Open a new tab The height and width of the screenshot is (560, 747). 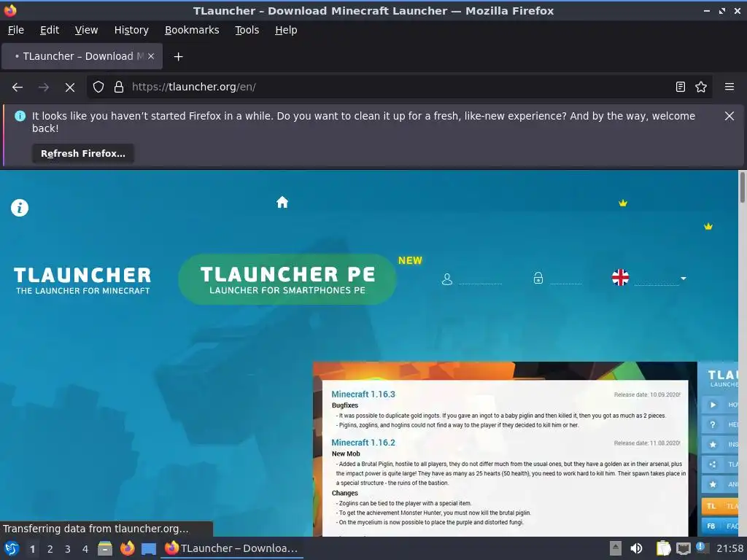pyautogui.click(x=178, y=57)
